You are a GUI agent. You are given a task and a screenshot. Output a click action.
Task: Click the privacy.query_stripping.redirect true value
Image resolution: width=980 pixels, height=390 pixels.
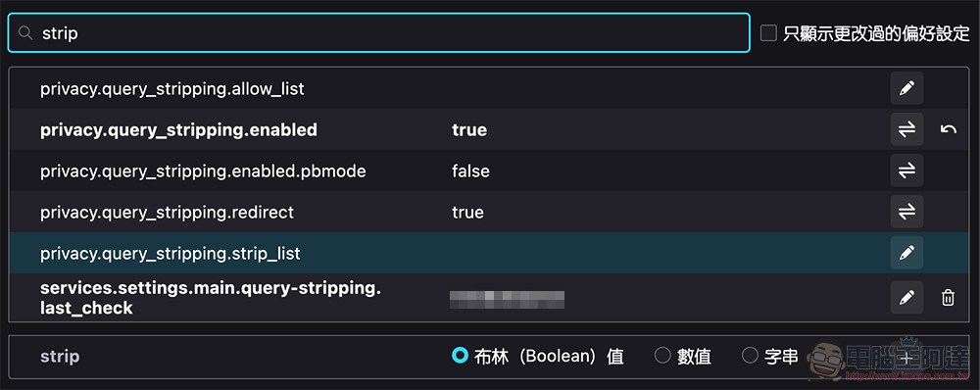click(467, 213)
